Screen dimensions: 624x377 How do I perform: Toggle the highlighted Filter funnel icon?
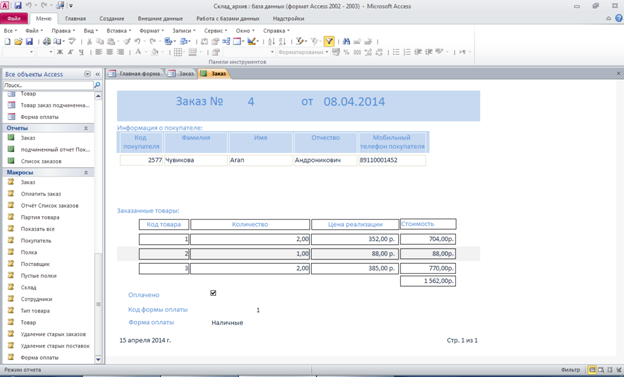329,41
